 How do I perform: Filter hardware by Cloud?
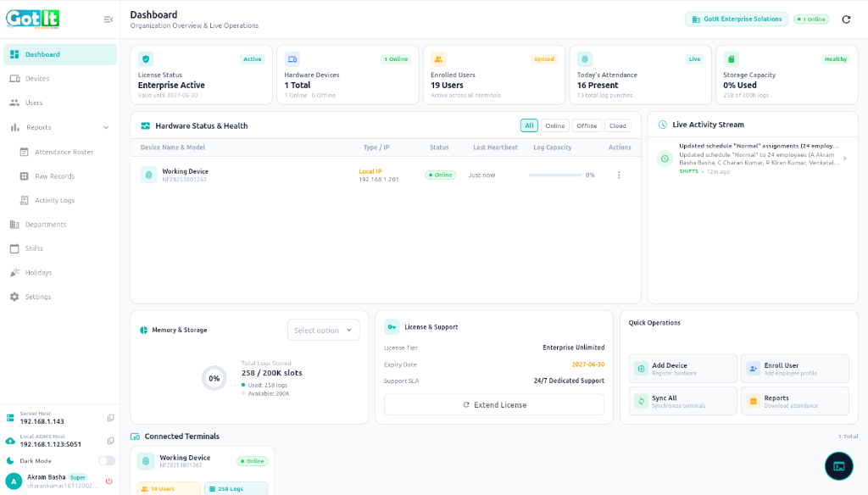618,125
